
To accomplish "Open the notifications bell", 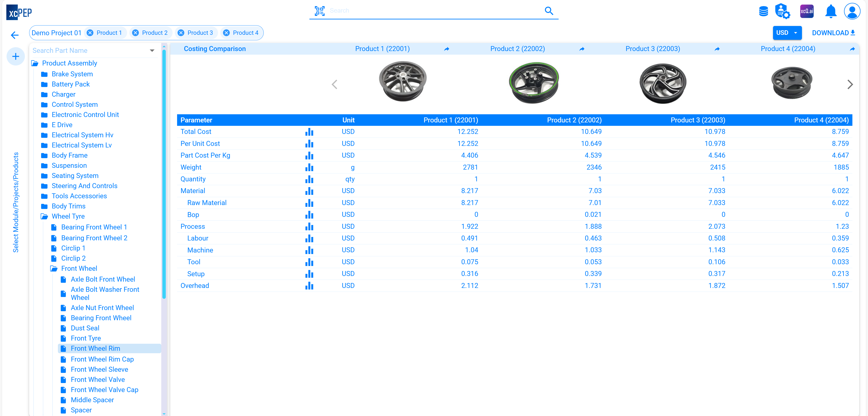I will 831,12.
